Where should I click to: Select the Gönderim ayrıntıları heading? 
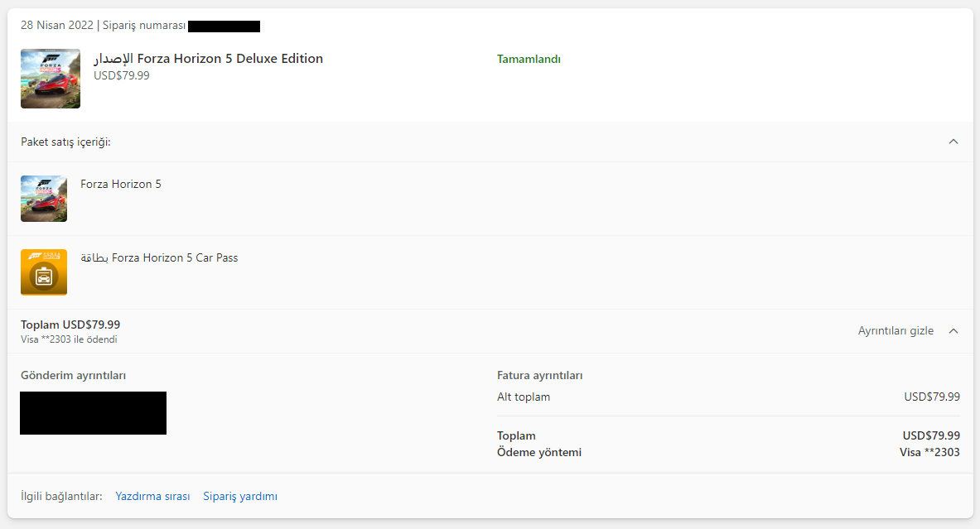click(73, 376)
